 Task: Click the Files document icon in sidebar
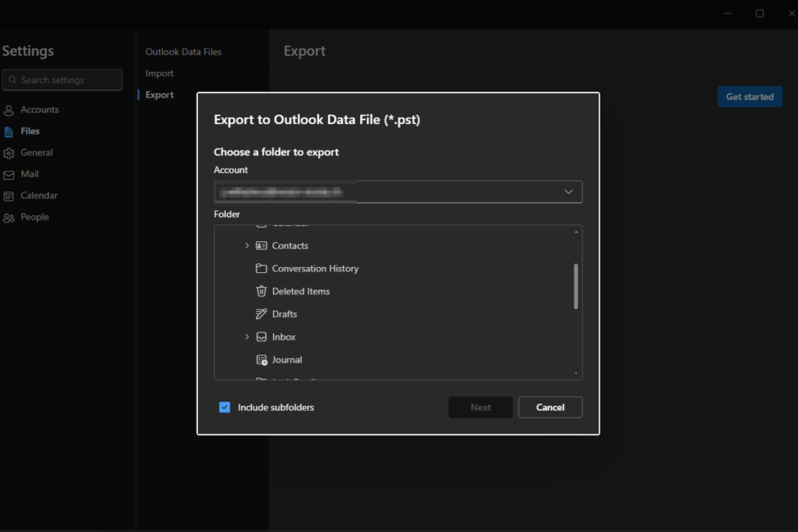(x=9, y=132)
